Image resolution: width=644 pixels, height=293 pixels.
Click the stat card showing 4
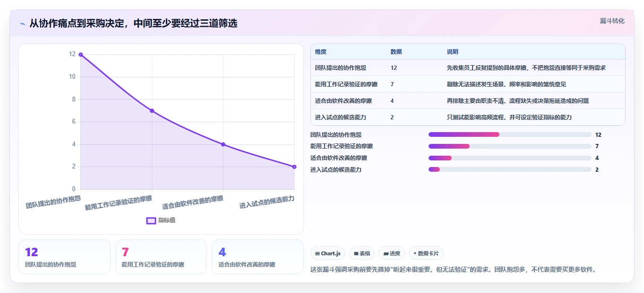coord(258,257)
